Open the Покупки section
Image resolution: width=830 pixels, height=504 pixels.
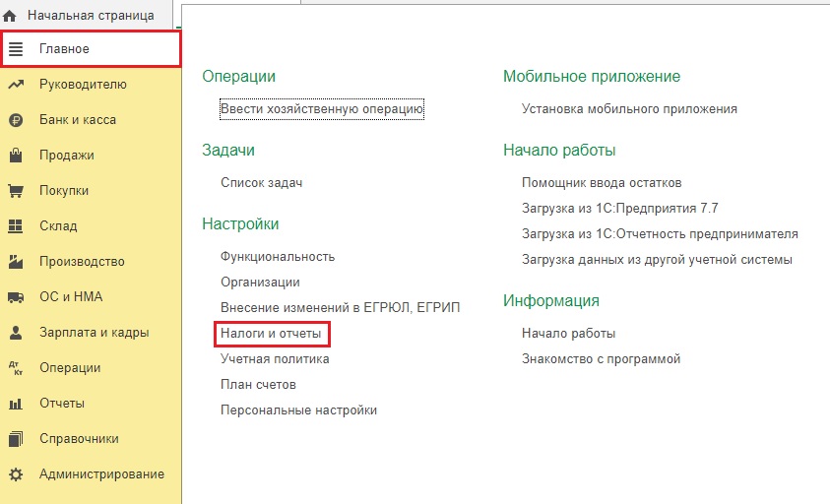(64, 191)
